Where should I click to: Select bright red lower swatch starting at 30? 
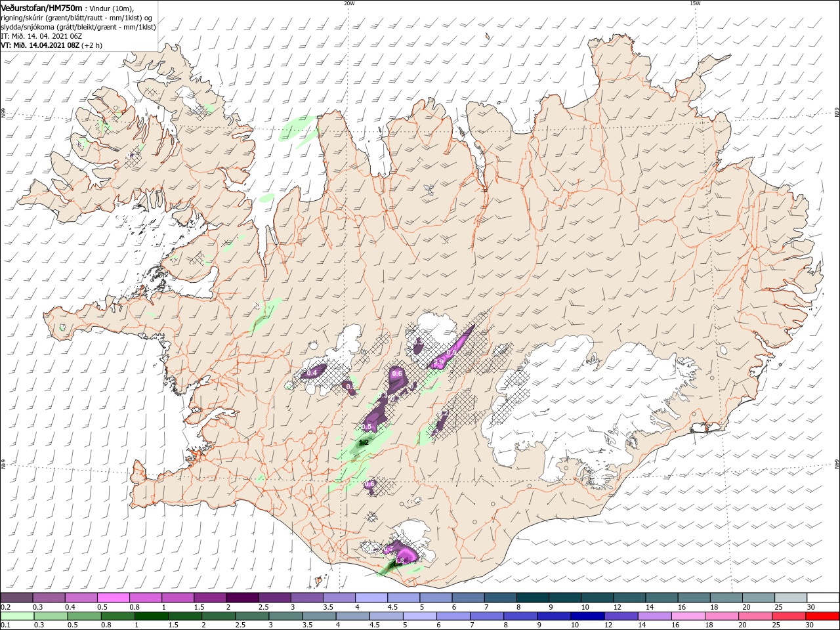[x=823, y=616]
